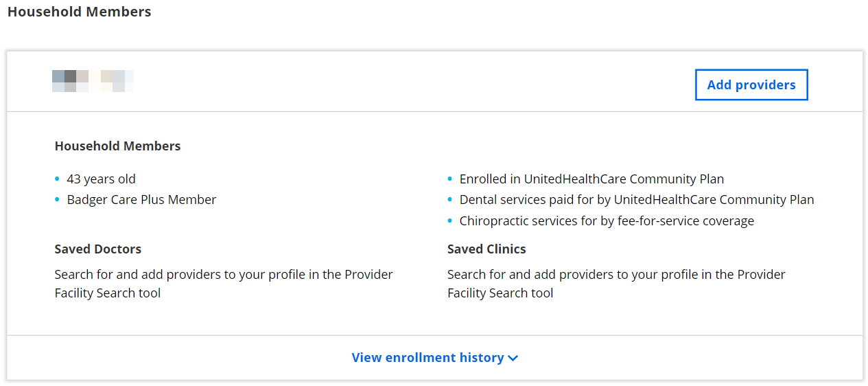This screenshot has height=386, width=868.
Task: Click the Saved Clinics heading
Action: pos(486,249)
